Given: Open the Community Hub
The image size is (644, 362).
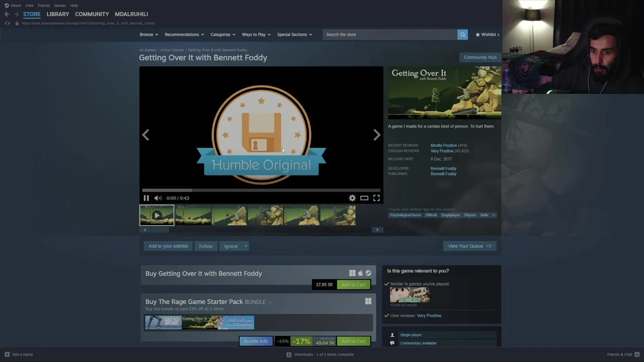Looking at the screenshot, I should [480, 57].
